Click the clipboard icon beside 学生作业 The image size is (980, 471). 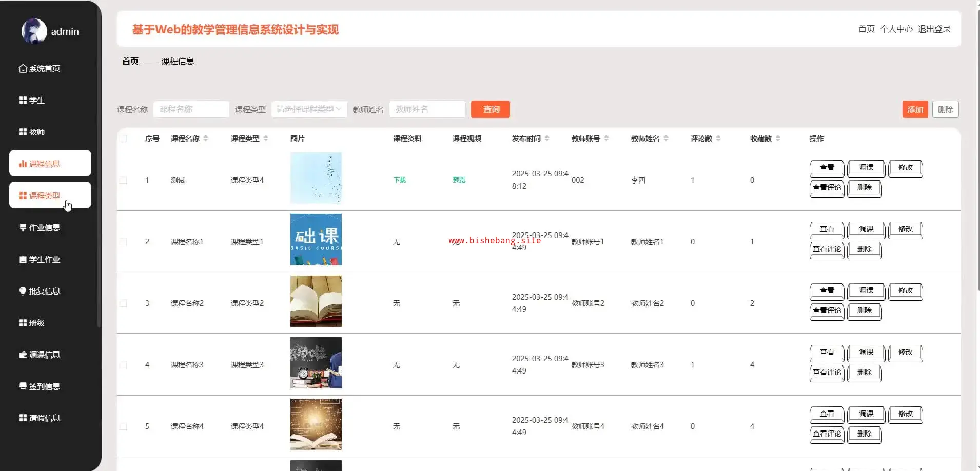(x=23, y=259)
